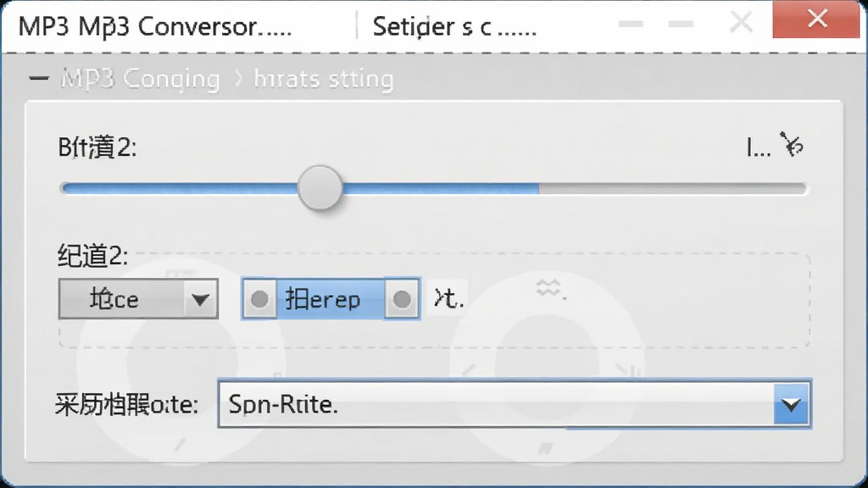Click the small text right of the radio group
The height and width of the screenshot is (488, 868).
[x=449, y=299]
